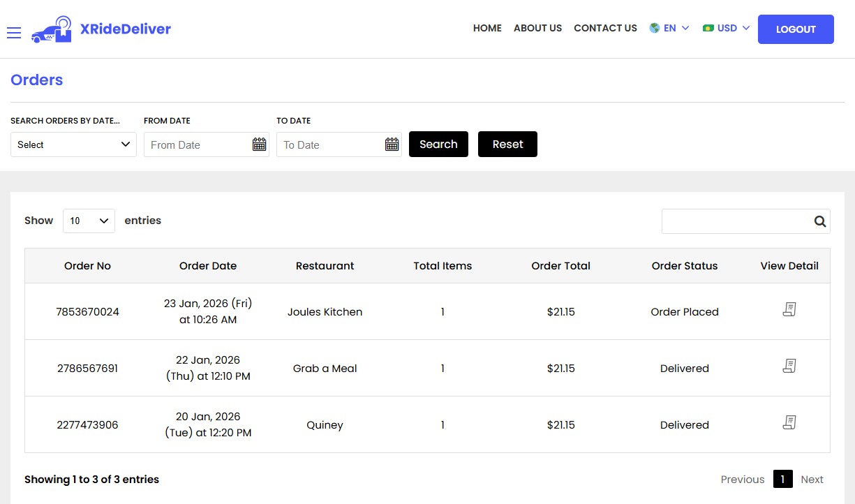Open the calendar picker for To Date
This screenshot has width=855, height=504.
(392, 144)
